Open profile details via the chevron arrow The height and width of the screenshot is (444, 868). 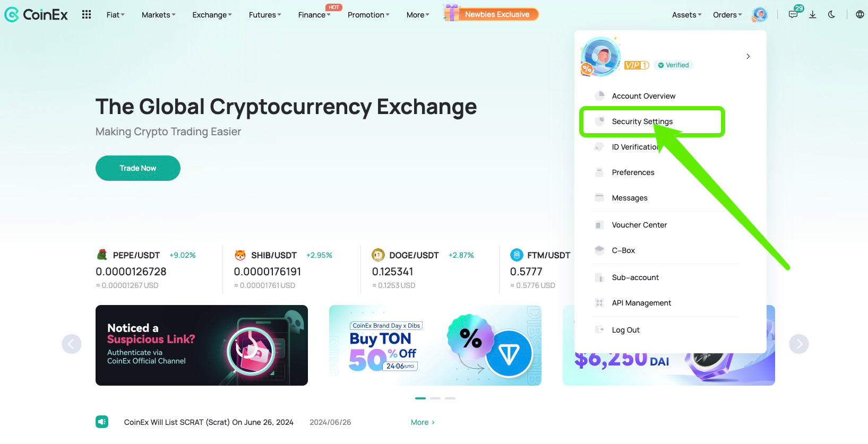tap(748, 56)
